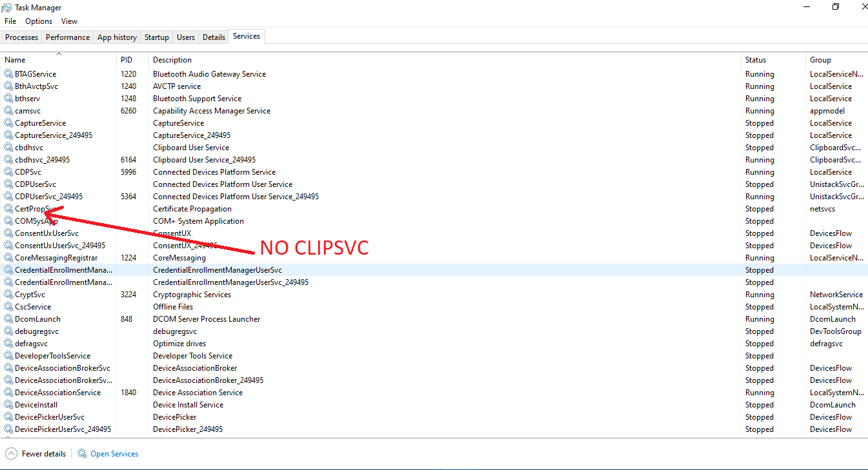Click the gear icon beside CoreMessagingRegistrar
This screenshot has height=470, width=868.
(x=8, y=258)
